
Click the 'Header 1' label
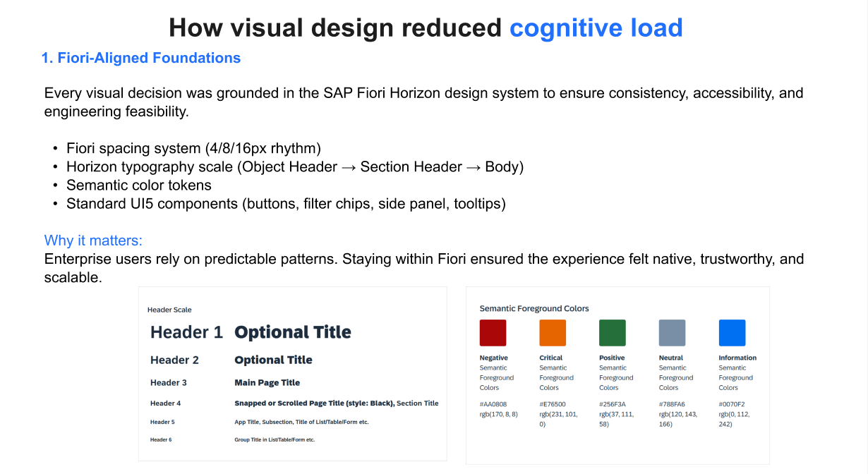[186, 332]
